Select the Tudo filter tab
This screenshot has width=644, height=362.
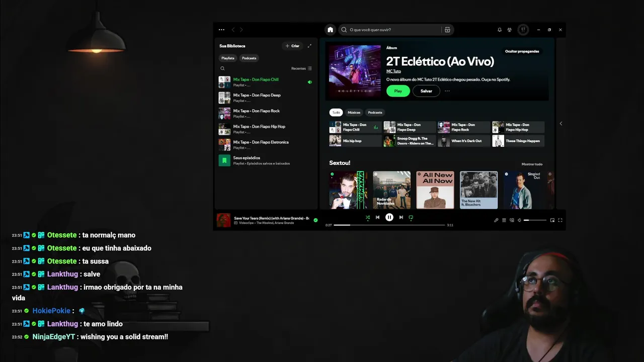[x=336, y=112]
